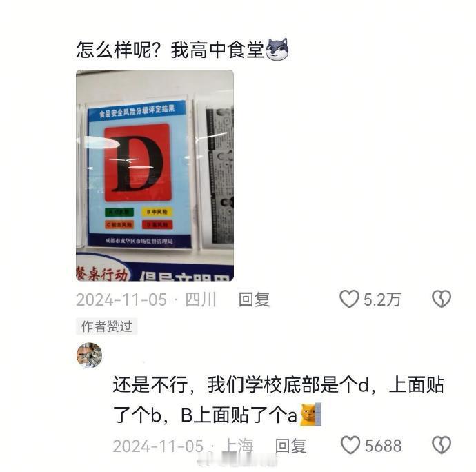Reply to the Shanghai user's comment
Viewport: 476px width, 472px height.
pyautogui.click(x=290, y=446)
